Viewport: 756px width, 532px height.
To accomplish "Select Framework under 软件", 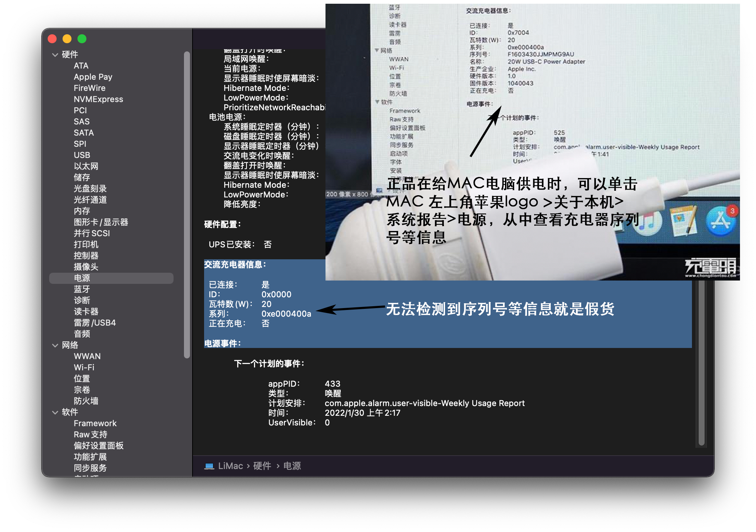I will [x=95, y=424].
